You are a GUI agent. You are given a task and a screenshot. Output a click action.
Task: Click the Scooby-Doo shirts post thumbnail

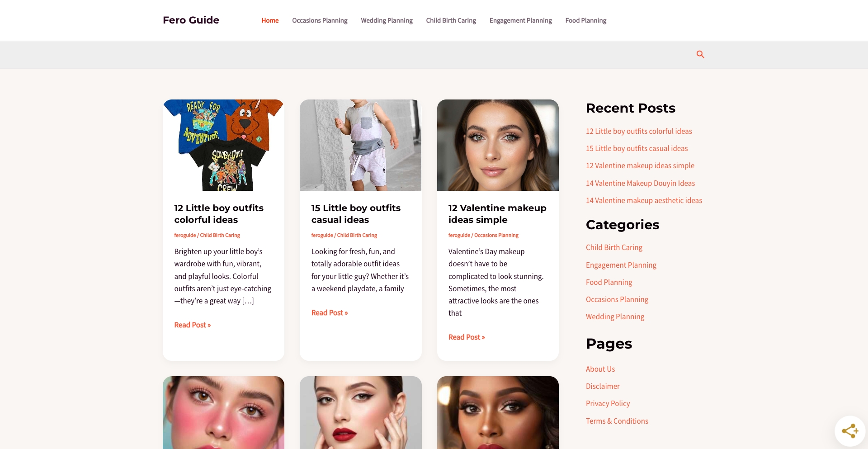pyautogui.click(x=223, y=145)
